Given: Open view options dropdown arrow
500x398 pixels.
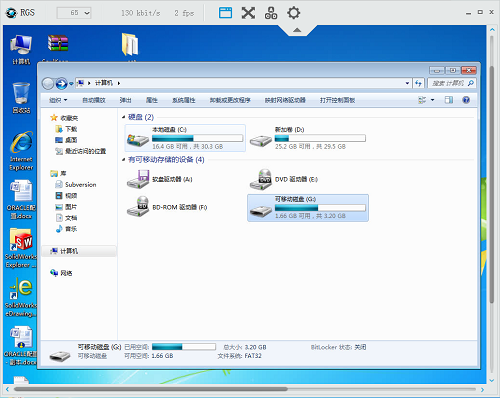Looking at the screenshot, I should tap(433, 100).
